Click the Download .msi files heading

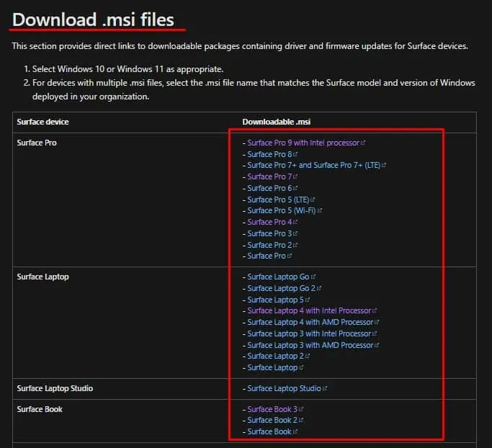pyautogui.click(x=93, y=19)
